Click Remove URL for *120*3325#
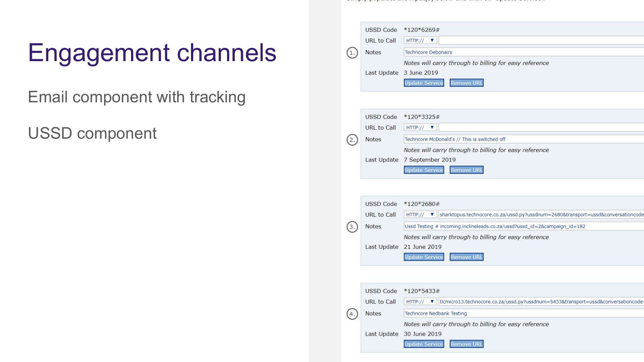The height and width of the screenshot is (362, 644). tap(466, 170)
